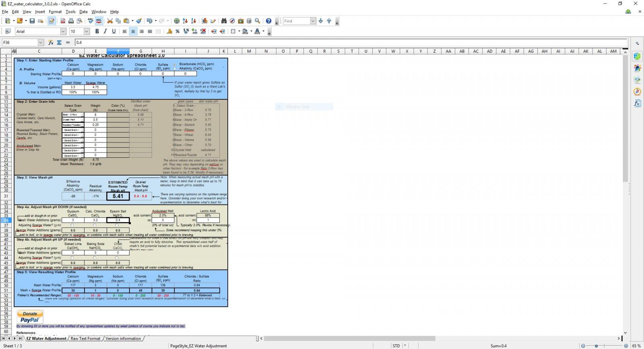Toggle Edit File mode icon
This screenshot has width=644, height=349.
click(x=52, y=21)
